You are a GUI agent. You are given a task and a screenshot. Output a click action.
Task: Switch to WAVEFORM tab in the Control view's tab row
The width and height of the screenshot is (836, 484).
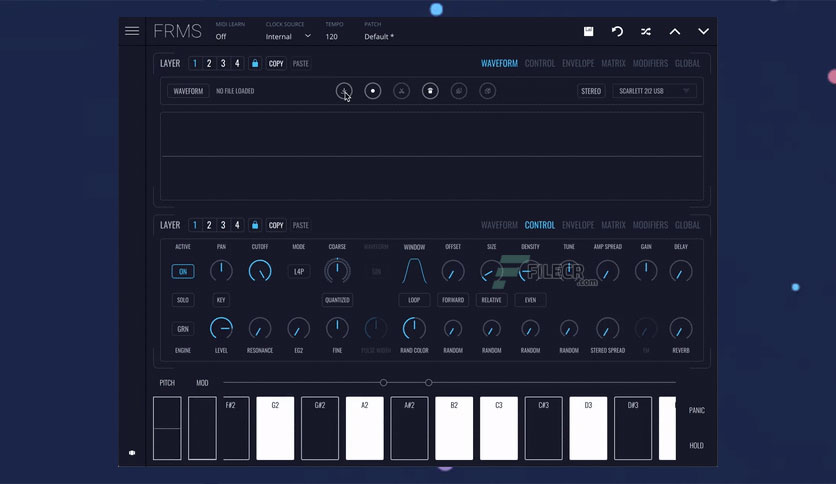(499, 225)
